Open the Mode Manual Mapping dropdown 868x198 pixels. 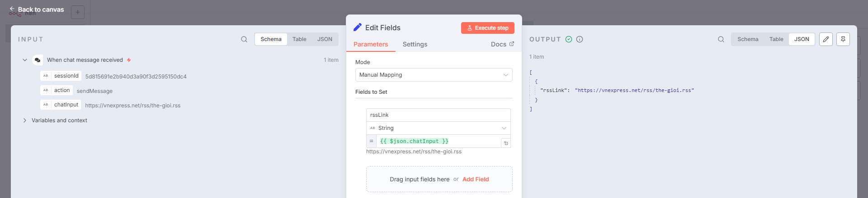pyautogui.click(x=434, y=75)
